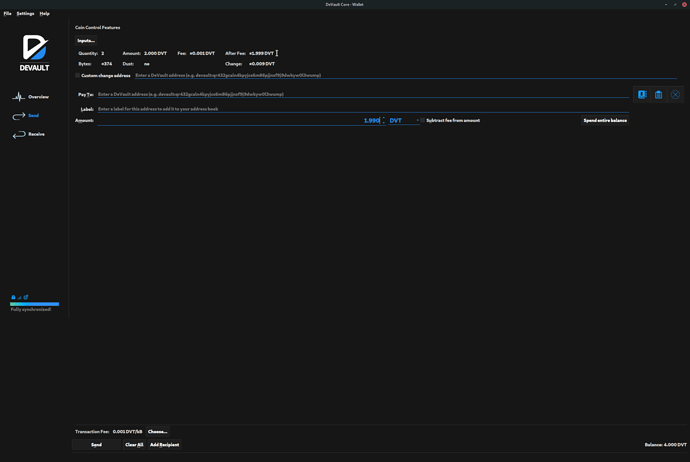This screenshot has height=462, width=690.
Task: Toggle Subtract fee from amount
Action: [x=422, y=120]
